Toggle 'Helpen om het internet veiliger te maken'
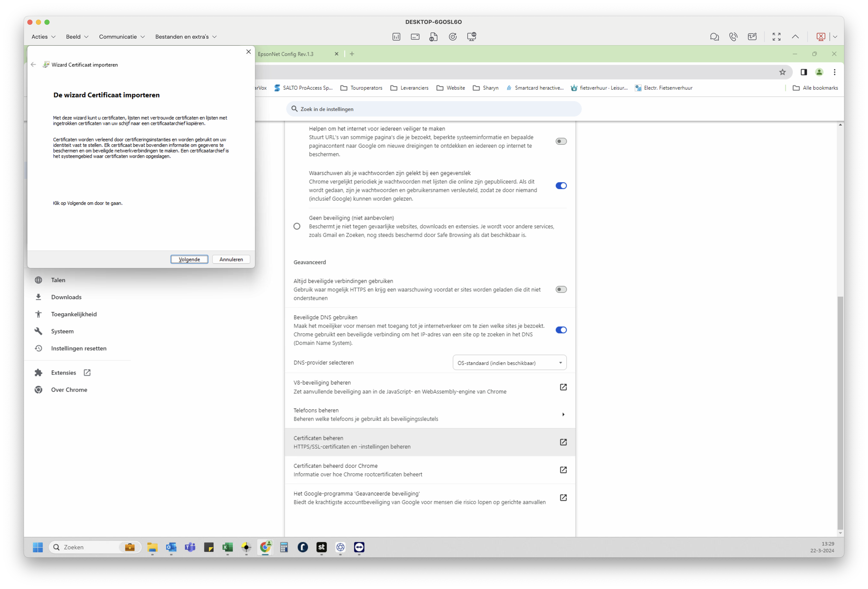868x589 pixels. click(x=561, y=141)
